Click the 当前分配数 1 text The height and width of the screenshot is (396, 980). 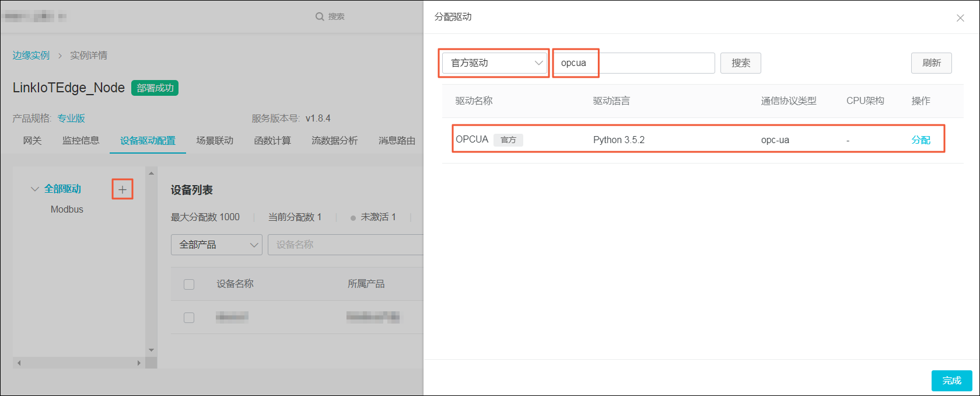tap(295, 217)
